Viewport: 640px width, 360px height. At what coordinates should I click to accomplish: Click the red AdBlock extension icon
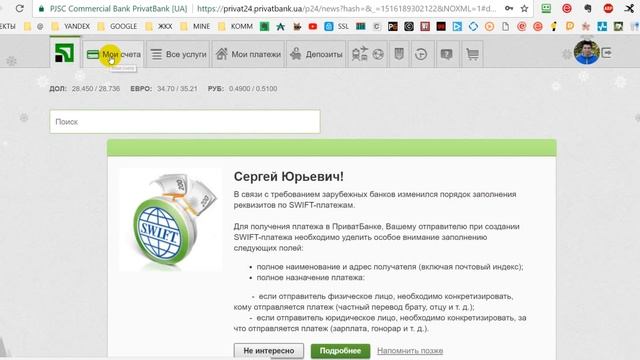click(608, 9)
